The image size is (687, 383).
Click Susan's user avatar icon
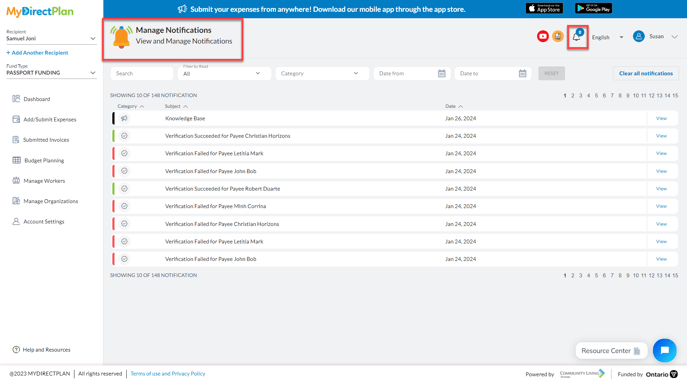(x=638, y=36)
